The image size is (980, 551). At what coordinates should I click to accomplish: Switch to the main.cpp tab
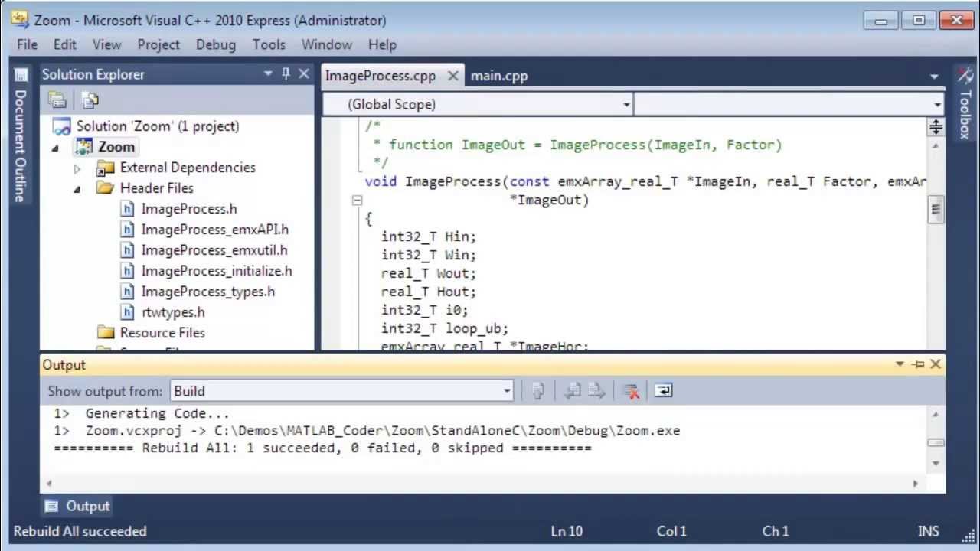click(499, 76)
